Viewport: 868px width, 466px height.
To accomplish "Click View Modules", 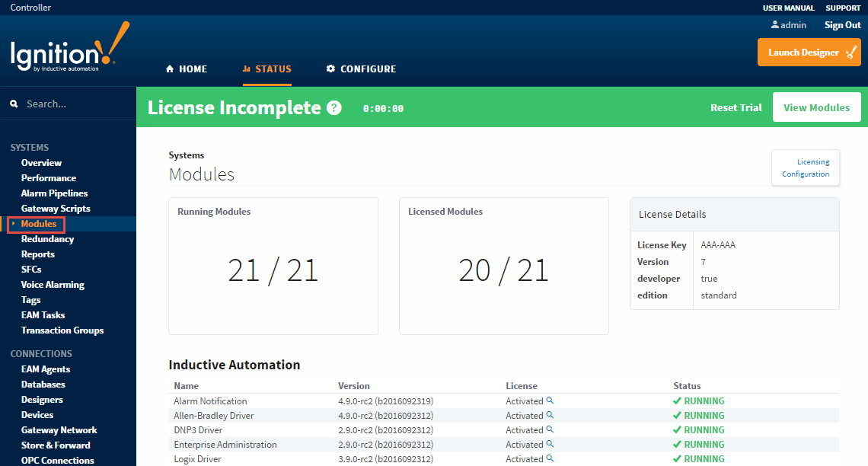I will [x=816, y=107].
